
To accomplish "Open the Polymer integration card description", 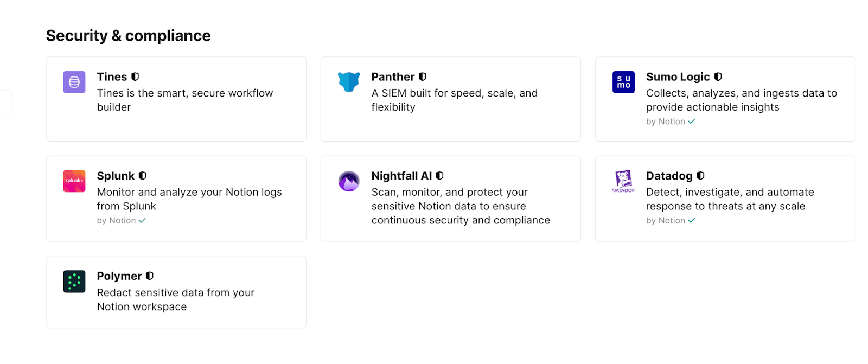I will point(175,299).
